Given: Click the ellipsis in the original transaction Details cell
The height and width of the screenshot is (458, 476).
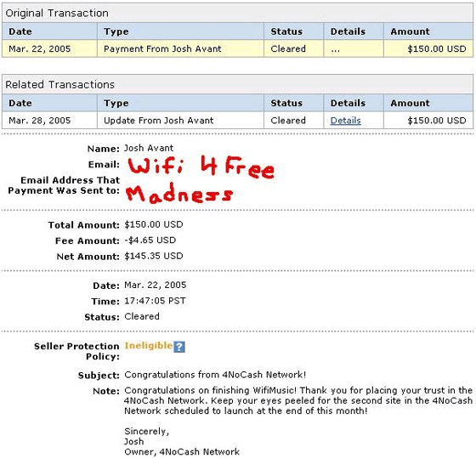Looking at the screenshot, I should [335, 50].
